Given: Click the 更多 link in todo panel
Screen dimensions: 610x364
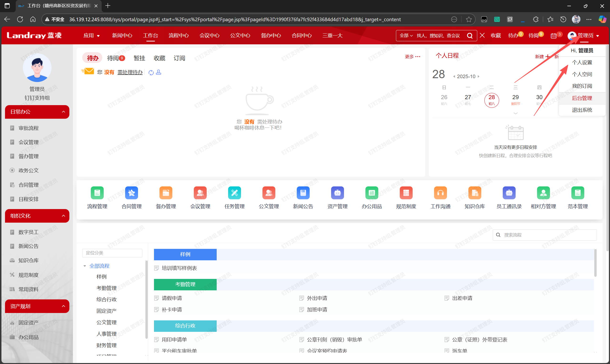Looking at the screenshot, I should pos(412,57).
